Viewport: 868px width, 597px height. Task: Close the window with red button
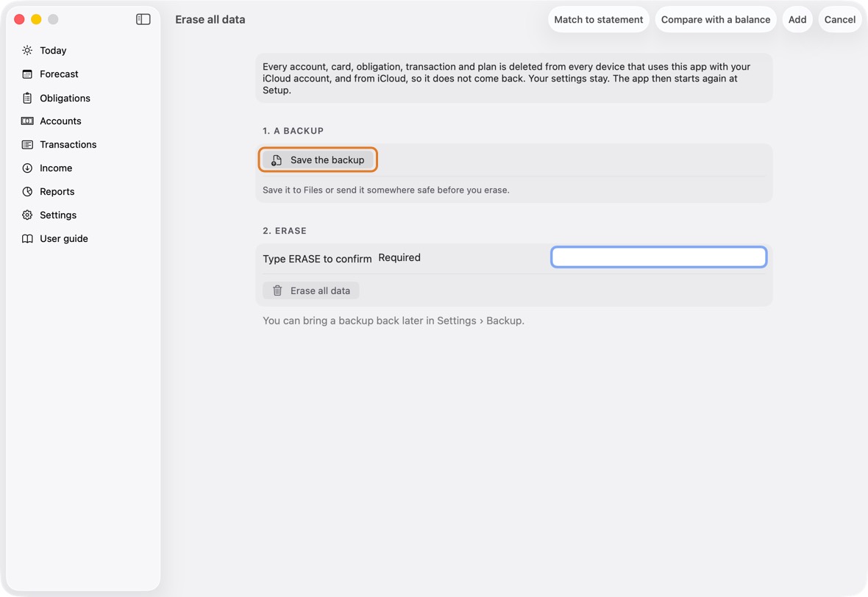19,19
